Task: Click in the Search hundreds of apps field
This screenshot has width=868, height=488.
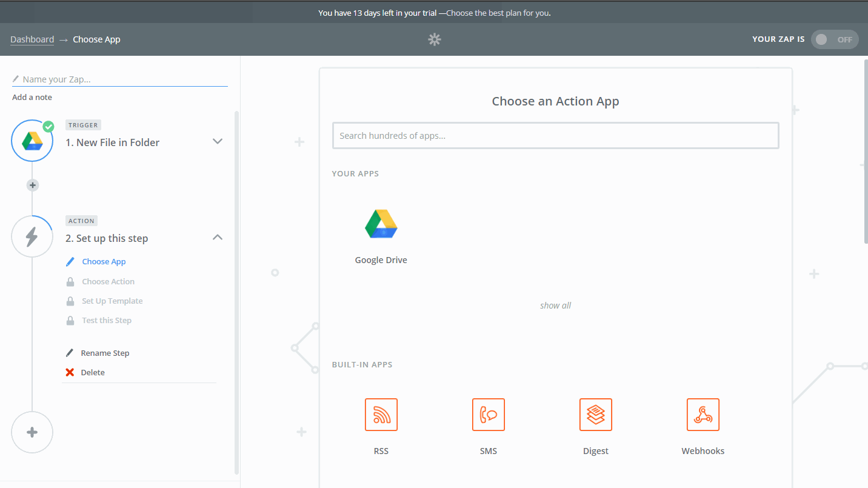Action: pos(556,136)
